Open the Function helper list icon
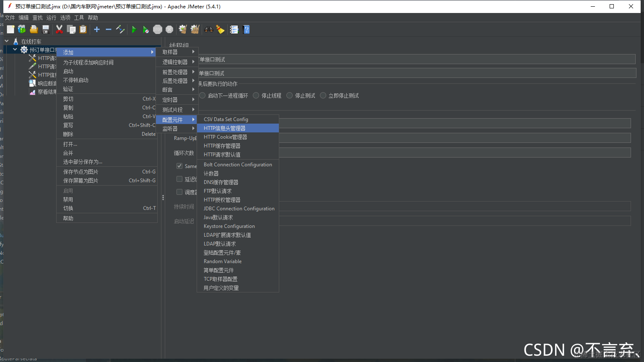644x362 pixels. [x=234, y=29]
